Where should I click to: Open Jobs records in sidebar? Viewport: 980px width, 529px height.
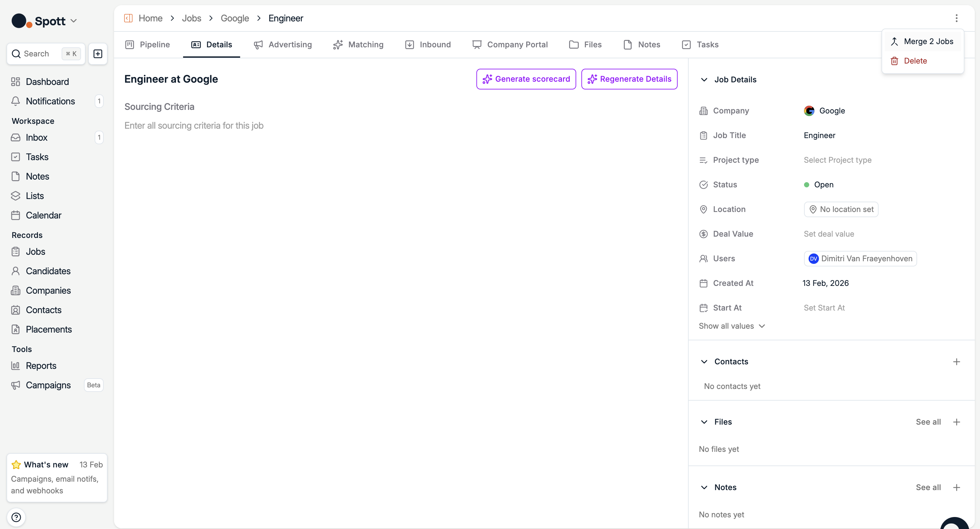(x=57, y=252)
